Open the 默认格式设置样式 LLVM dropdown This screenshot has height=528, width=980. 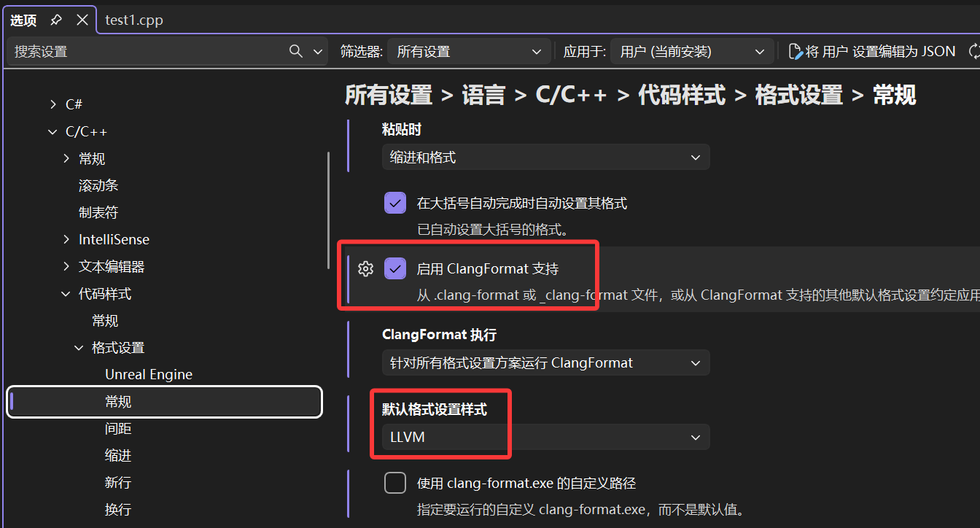pyautogui.click(x=545, y=437)
